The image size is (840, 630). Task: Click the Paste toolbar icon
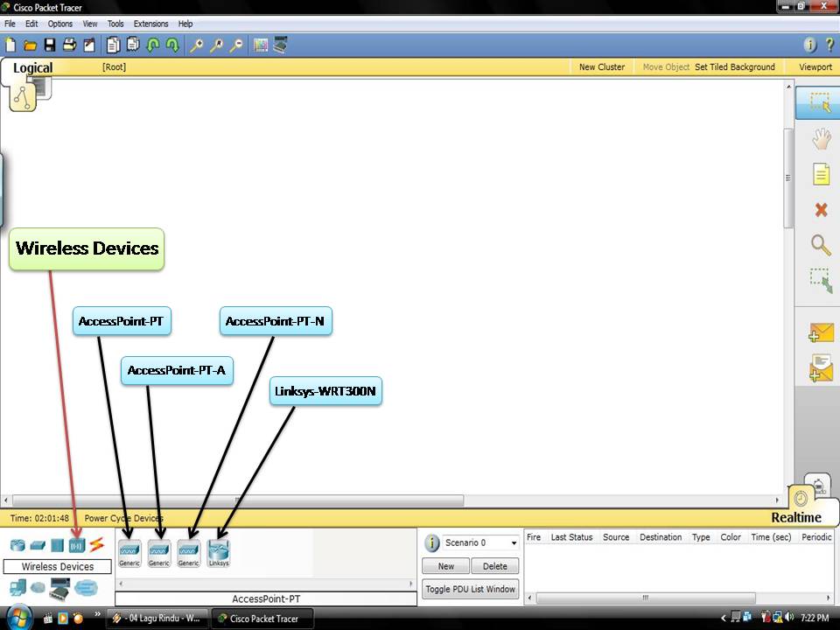(x=133, y=45)
